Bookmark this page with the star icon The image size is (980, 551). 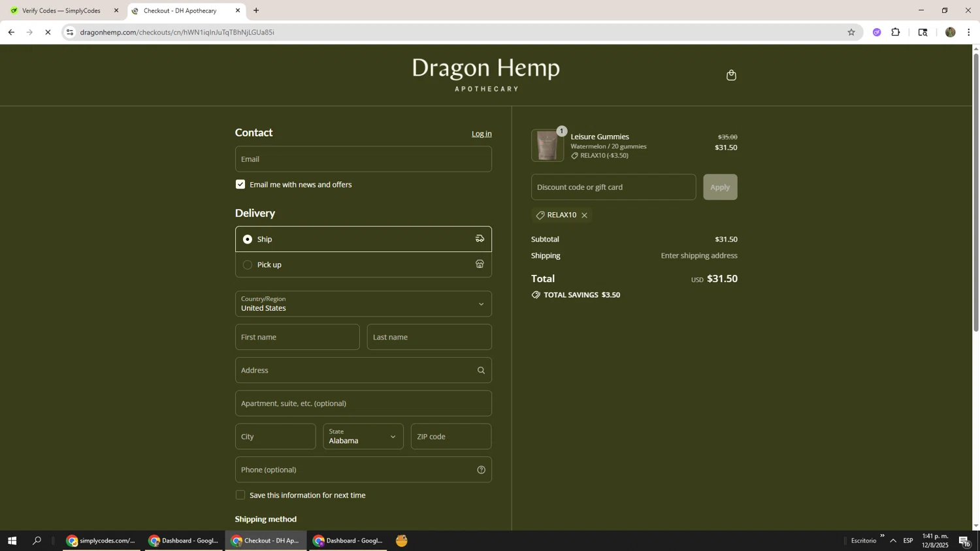pyautogui.click(x=851, y=32)
